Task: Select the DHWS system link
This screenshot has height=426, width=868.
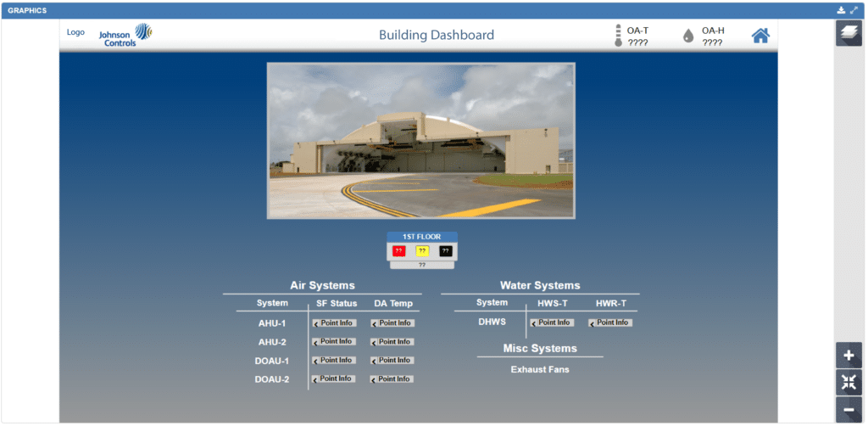Action: pyautogui.click(x=492, y=322)
